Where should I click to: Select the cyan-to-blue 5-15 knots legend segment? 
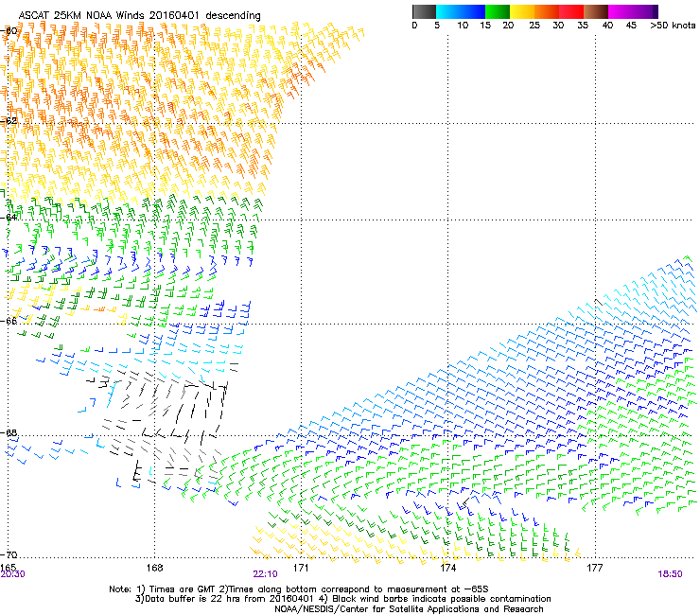pos(461,11)
